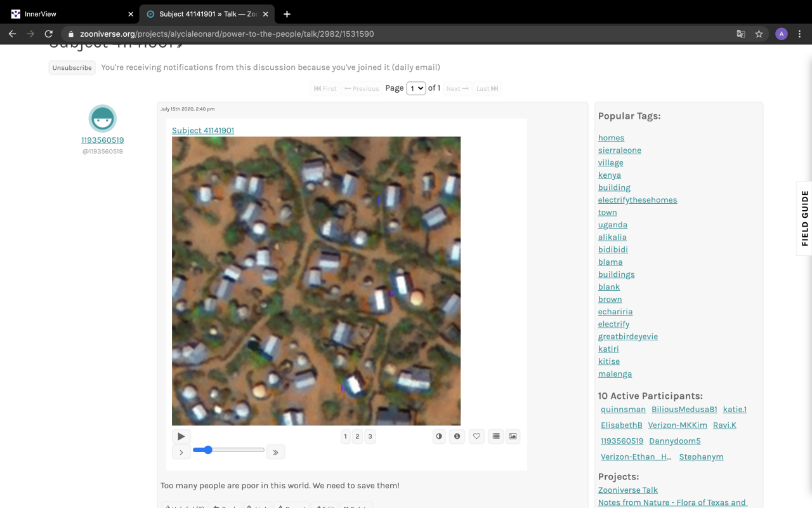Select the alikalia tag
Image resolution: width=812 pixels, height=508 pixels.
pyautogui.click(x=612, y=237)
